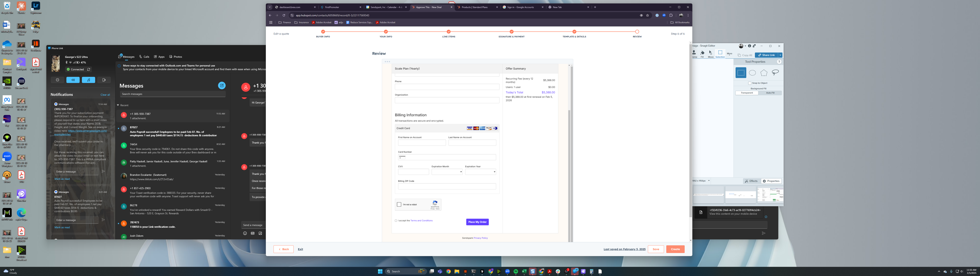This screenshot has height=276, width=980.
Task: Click the Save quote button
Action: 656,249
